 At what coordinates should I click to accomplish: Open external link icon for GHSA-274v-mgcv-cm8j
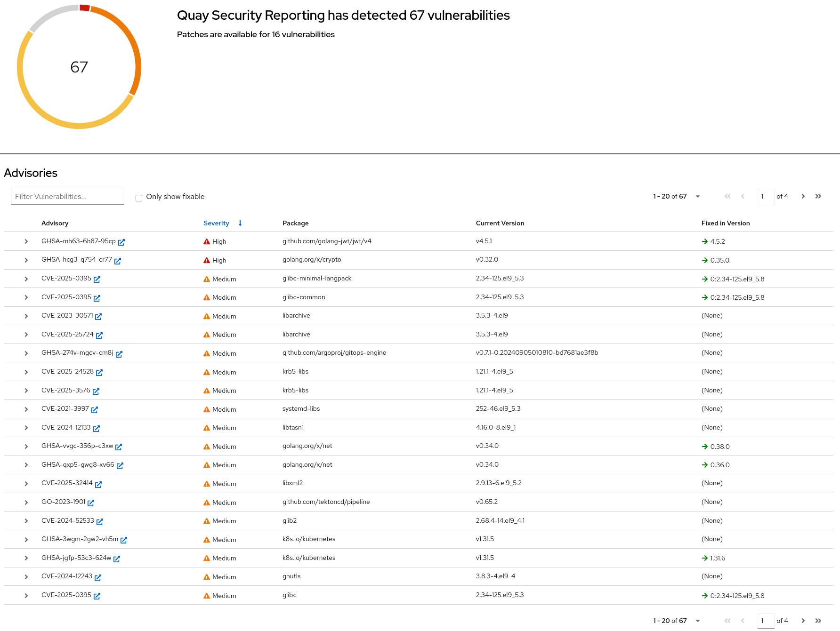pyautogui.click(x=119, y=353)
